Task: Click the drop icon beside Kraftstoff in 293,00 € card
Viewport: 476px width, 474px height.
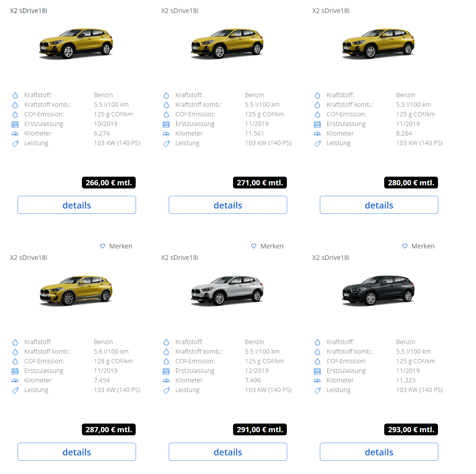Action: coord(317,342)
